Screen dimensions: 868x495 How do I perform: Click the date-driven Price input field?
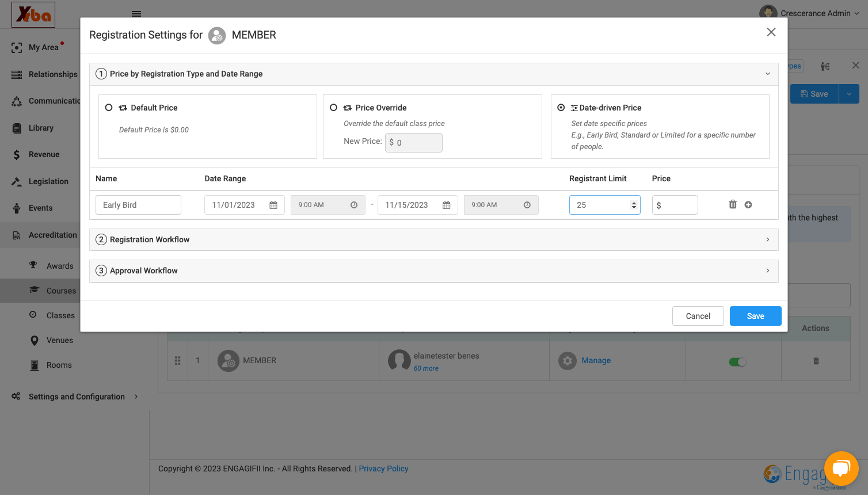coord(675,205)
